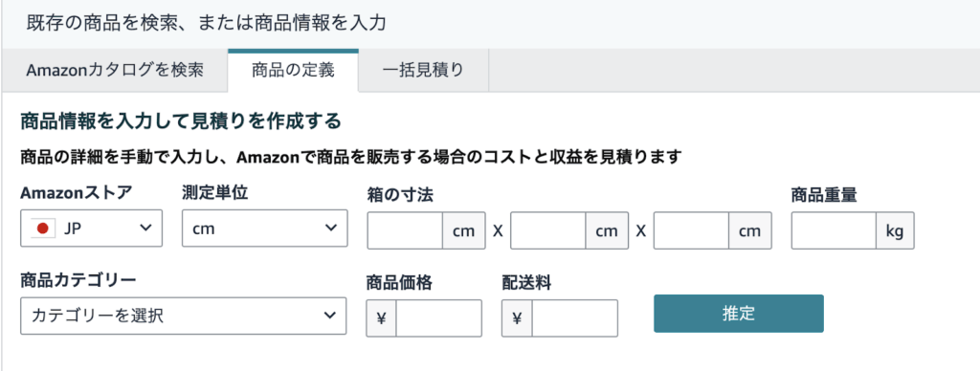Focus the third 箱の寸法 input field
Screen dimensions: 980x371
coord(691,231)
